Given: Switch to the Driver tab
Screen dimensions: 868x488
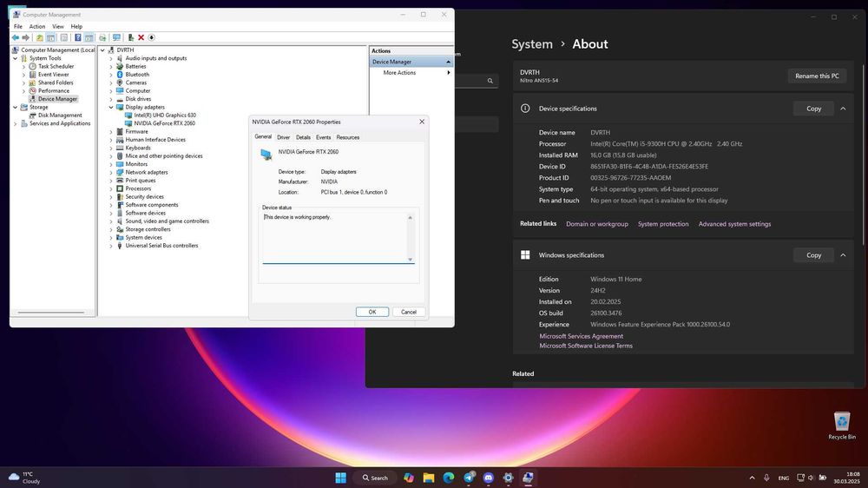Looking at the screenshot, I should [284, 137].
